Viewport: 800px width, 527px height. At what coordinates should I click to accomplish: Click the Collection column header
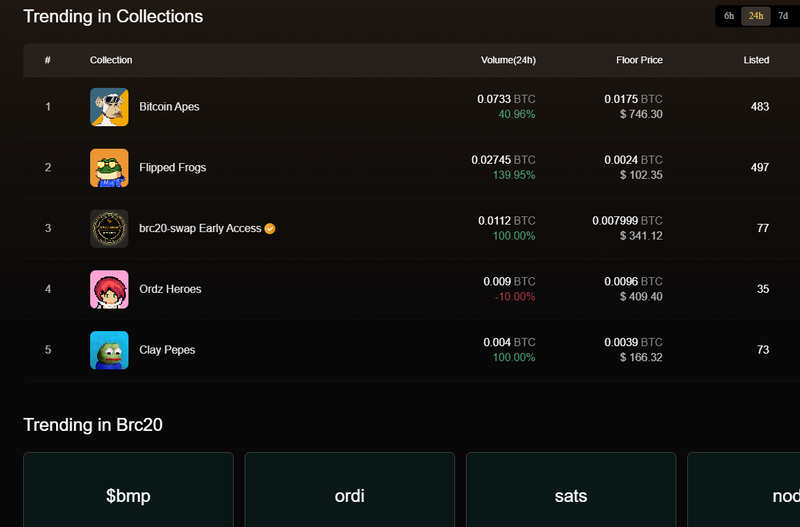pos(111,60)
